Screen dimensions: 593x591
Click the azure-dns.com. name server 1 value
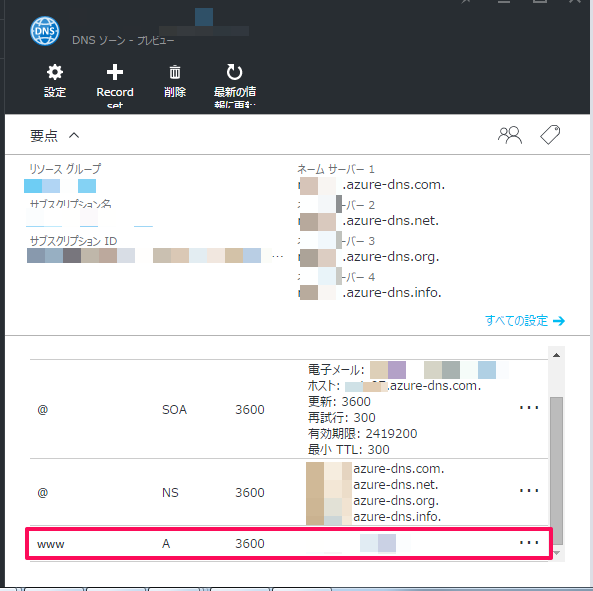372,185
